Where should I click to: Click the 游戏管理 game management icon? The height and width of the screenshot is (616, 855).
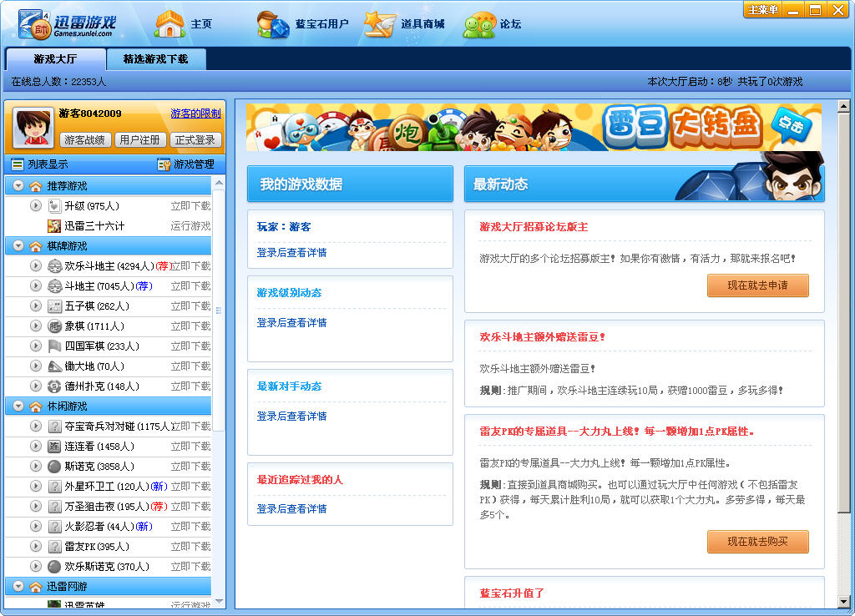[x=164, y=164]
